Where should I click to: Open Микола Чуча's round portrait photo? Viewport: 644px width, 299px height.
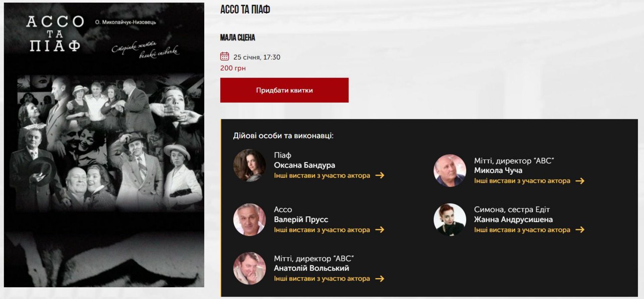pyautogui.click(x=450, y=170)
